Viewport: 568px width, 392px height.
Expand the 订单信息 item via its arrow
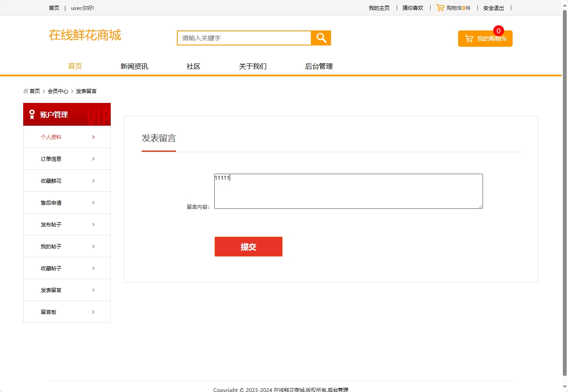(x=93, y=159)
